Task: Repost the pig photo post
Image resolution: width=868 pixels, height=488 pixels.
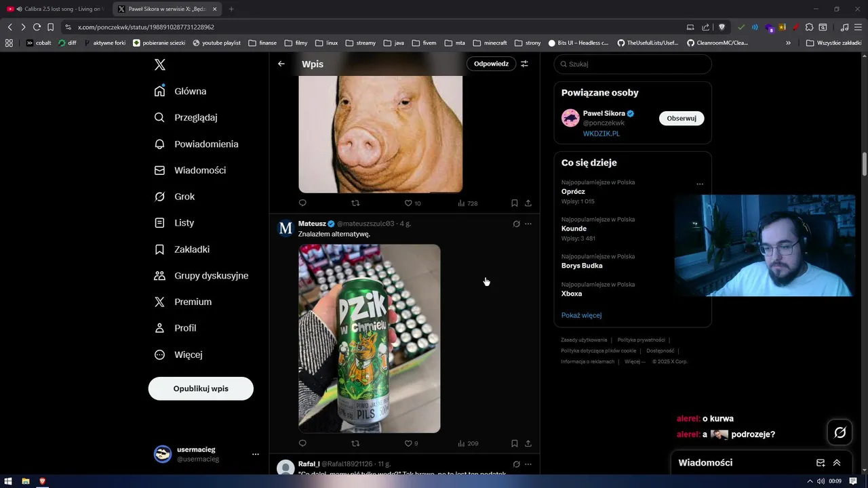Action: [x=355, y=203]
